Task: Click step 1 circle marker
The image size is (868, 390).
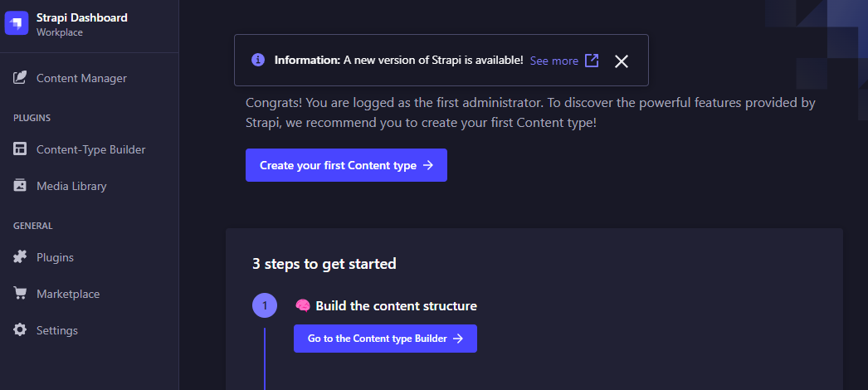Action: click(265, 306)
